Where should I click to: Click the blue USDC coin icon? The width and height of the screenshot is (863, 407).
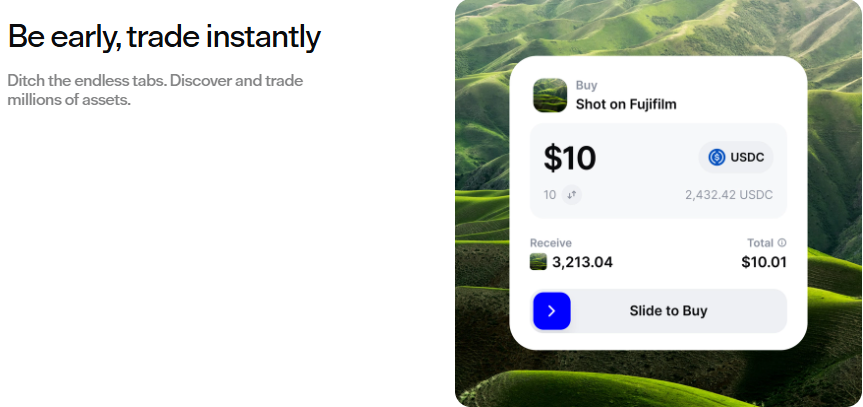click(716, 157)
